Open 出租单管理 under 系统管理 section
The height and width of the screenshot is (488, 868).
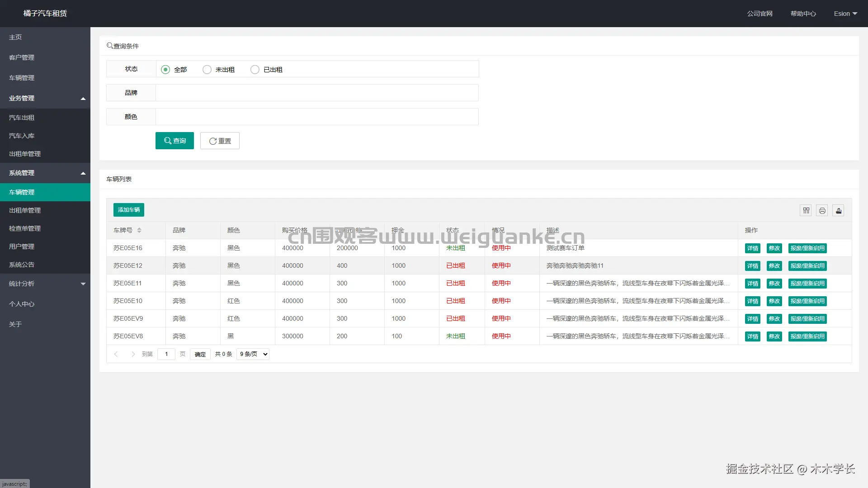[45, 210]
